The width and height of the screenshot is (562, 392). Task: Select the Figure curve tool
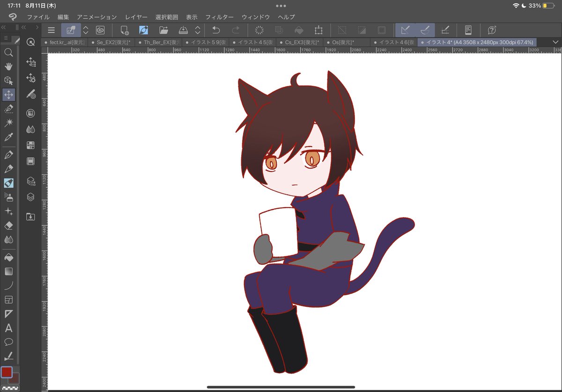tap(8, 285)
